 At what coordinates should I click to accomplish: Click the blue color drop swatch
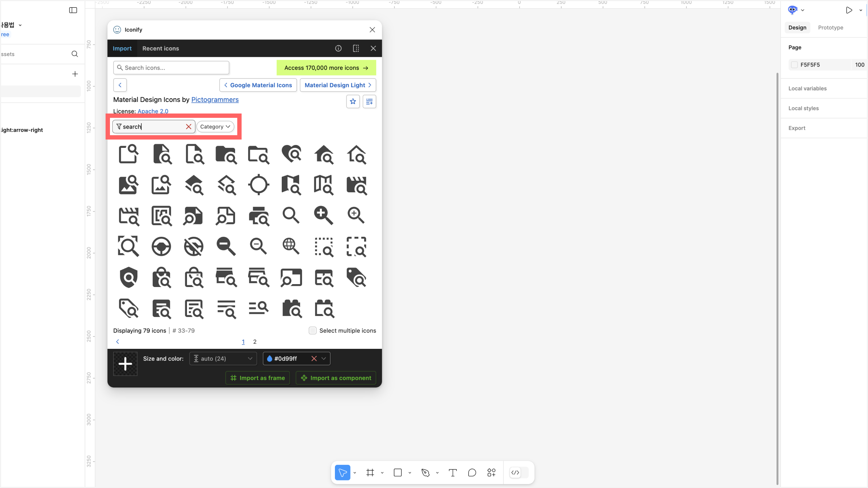(x=269, y=359)
